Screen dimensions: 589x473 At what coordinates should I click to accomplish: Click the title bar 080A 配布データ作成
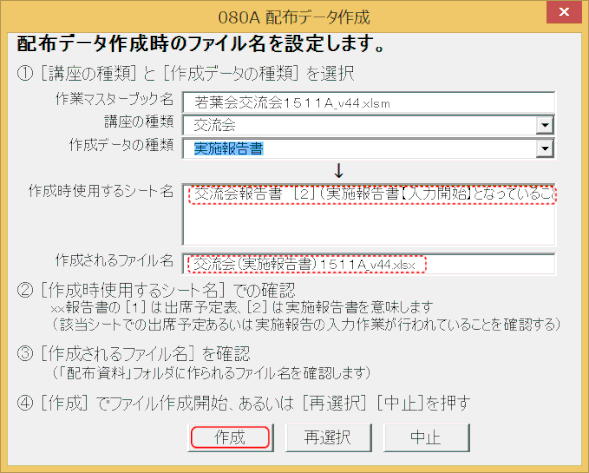(294, 17)
